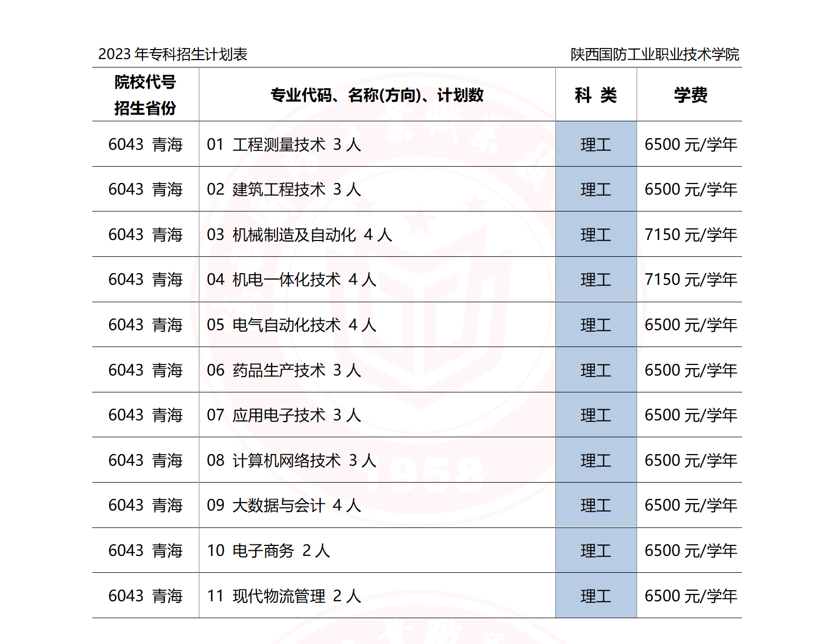This screenshot has height=644, width=837.
Task: Click the school name '陕西国防工业职业技术学院'
Action: [655, 54]
